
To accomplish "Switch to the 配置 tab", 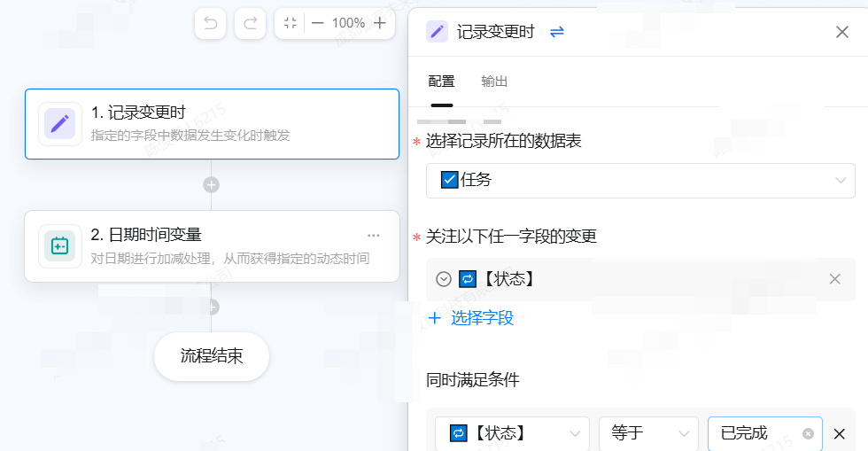I will (x=441, y=82).
